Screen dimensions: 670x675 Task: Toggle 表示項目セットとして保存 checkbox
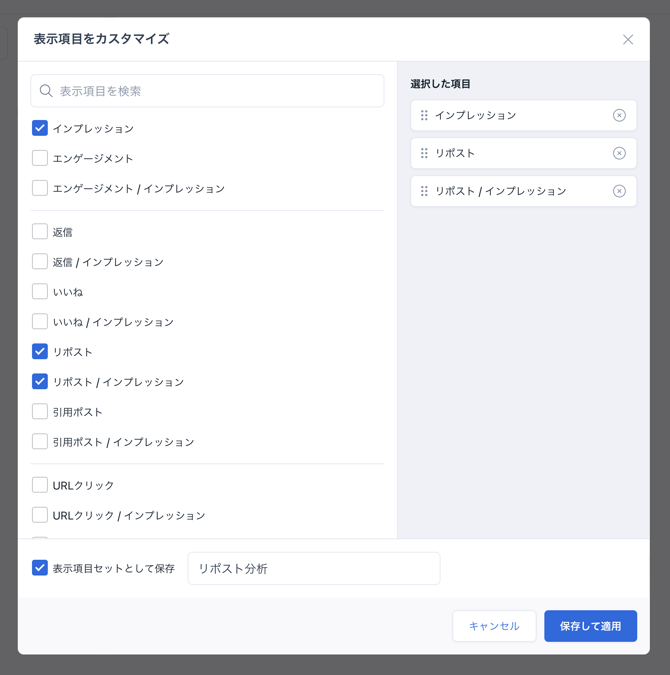point(40,568)
